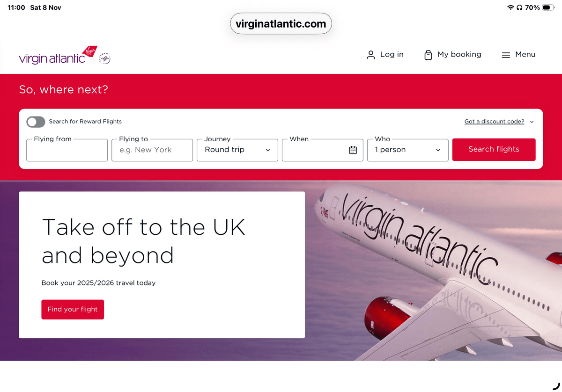Click the Find your flight button
Viewport: 562px width, 392px height.
click(73, 310)
